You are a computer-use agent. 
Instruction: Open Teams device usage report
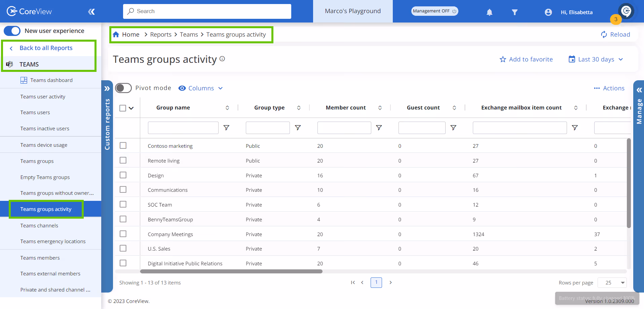pos(44,145)
